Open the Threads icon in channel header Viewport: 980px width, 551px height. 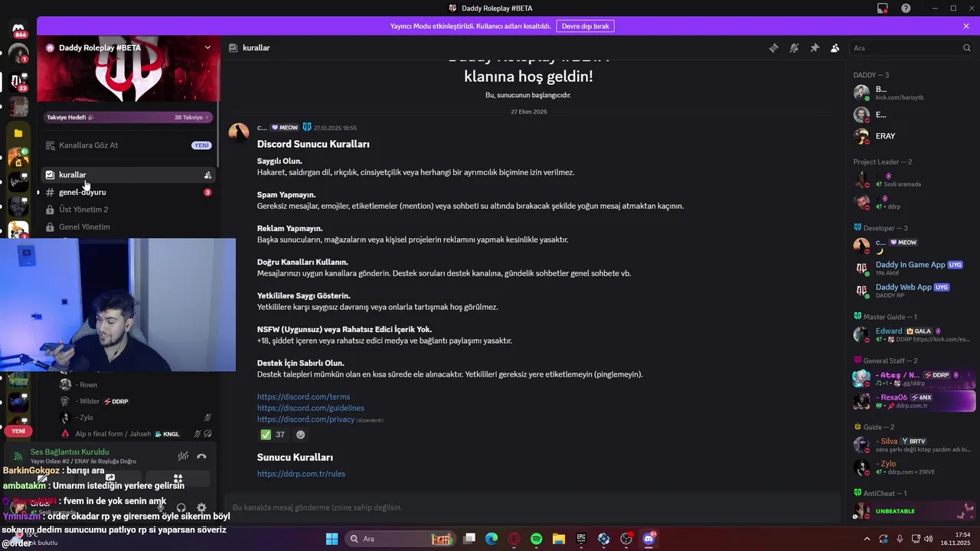coord(774,47)
